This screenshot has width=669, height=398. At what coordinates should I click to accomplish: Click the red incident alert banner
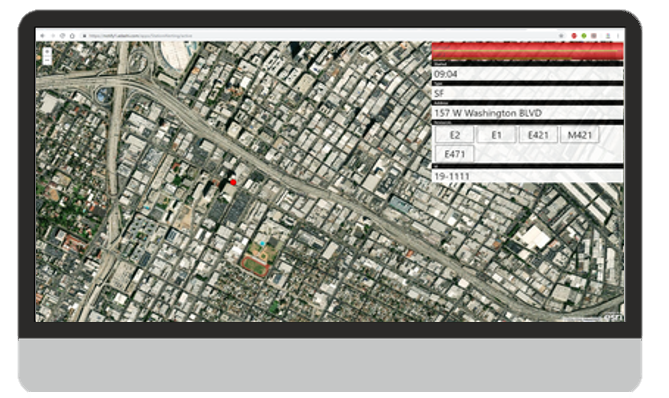coord(527,52)
